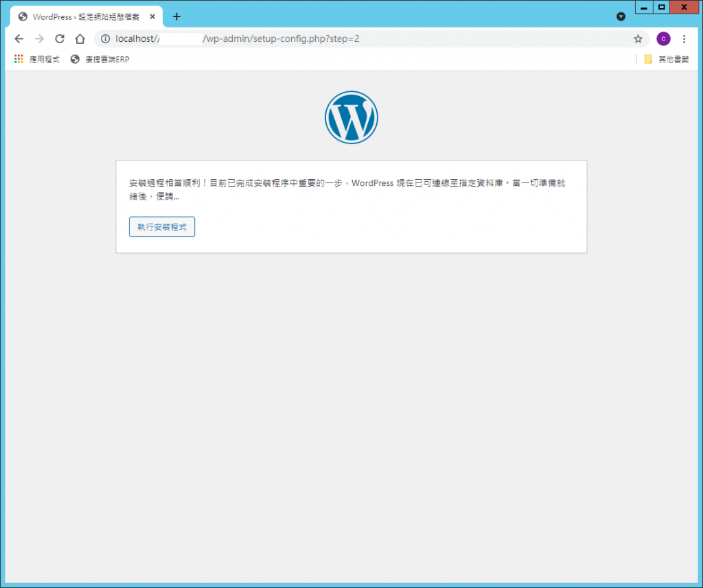Open the 應用程式 apps shortcut
Image resolution: width=703 pixels, height=588 pixels.
pyautogui.click(x=37, y=60)
